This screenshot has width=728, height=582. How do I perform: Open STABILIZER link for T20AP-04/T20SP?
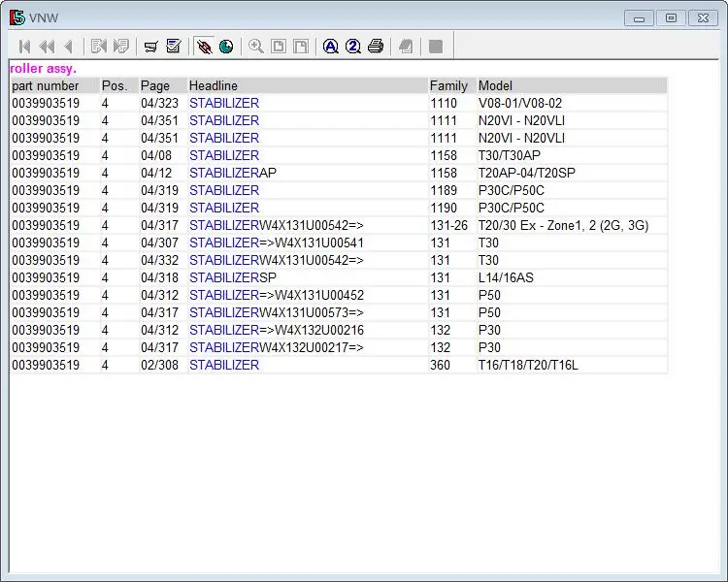coord(224,174)
